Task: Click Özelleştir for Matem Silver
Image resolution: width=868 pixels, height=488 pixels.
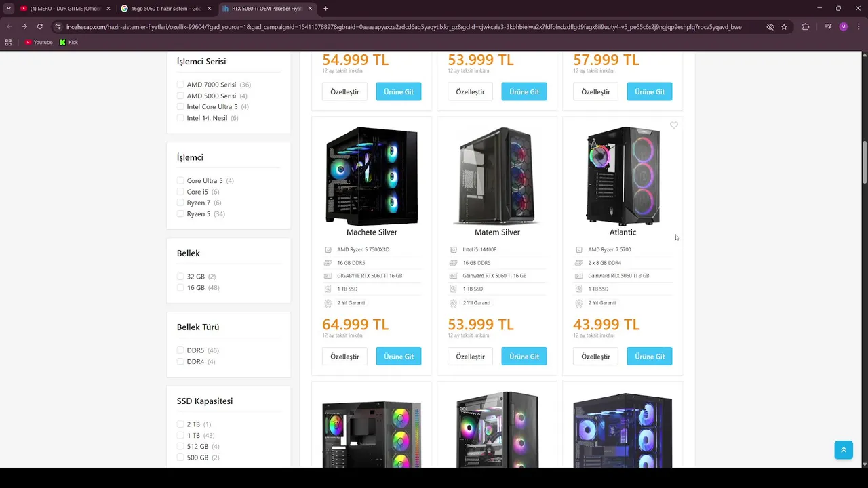Action: tap(470, 357)
